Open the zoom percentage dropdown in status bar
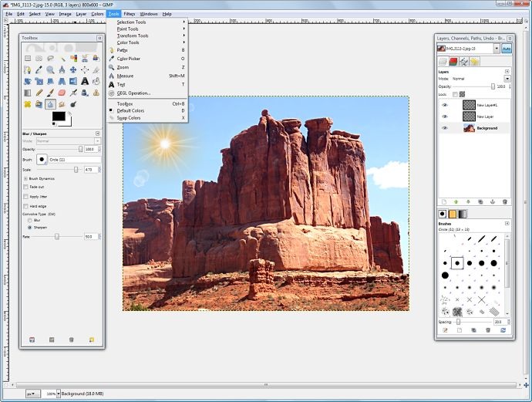The image size is (532, 402). [53, 394]
